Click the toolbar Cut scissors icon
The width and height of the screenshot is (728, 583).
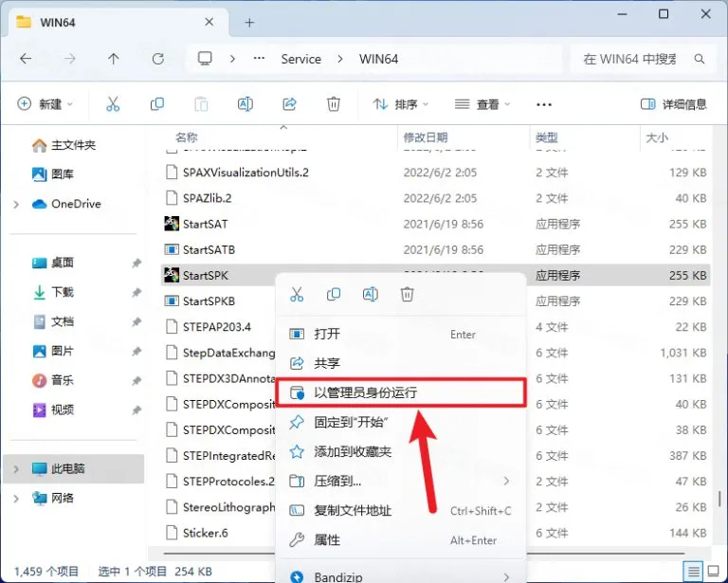pos(113,104)
